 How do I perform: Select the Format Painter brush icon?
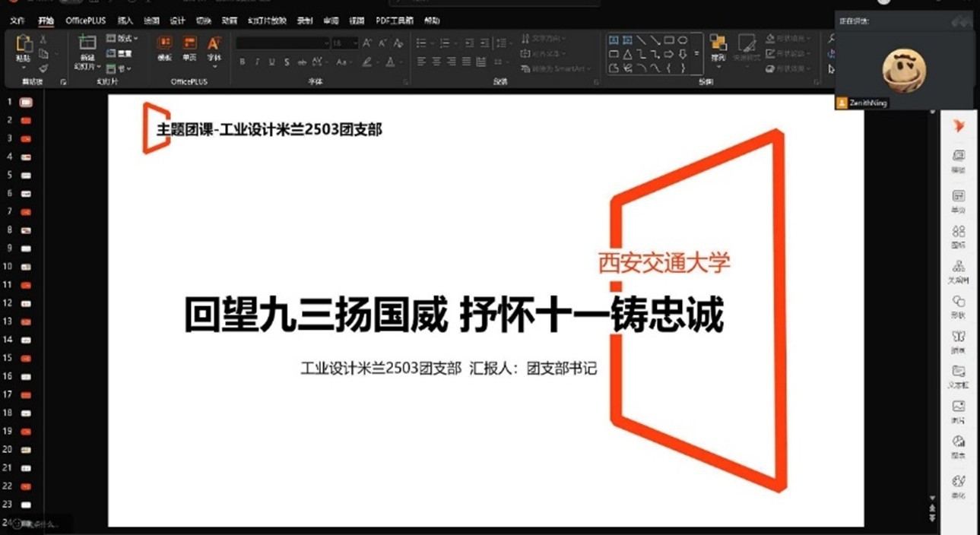point(43,68)
